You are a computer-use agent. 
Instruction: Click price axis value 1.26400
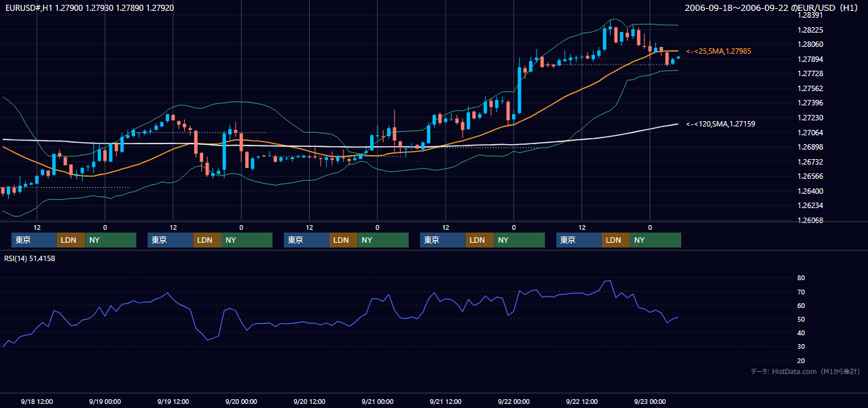point(810,191)
